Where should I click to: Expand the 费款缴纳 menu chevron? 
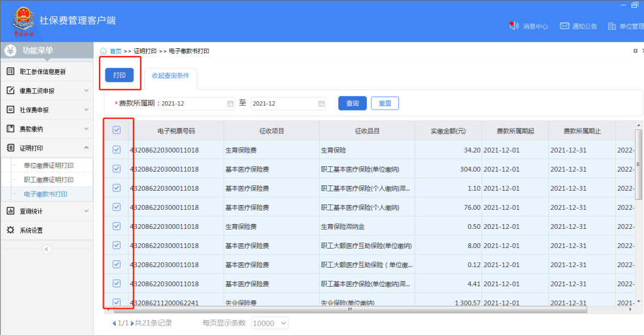[86, 129]
